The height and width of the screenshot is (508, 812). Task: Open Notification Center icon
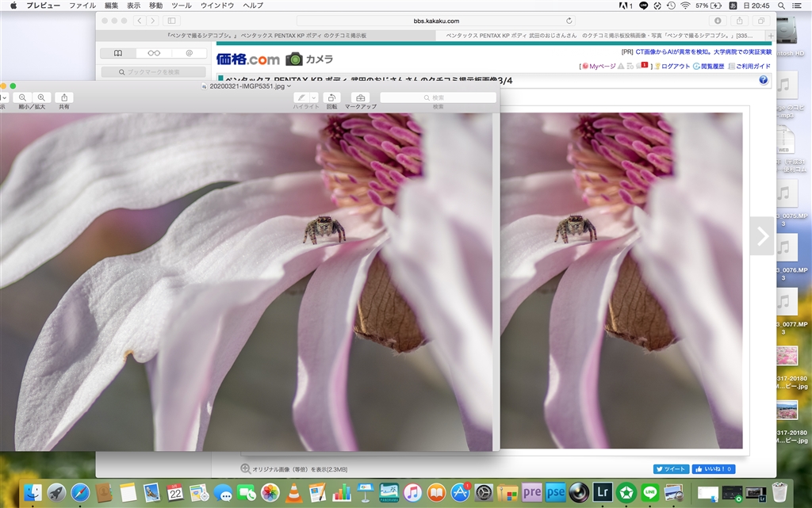pyautogui.click(x=797, y=6)
